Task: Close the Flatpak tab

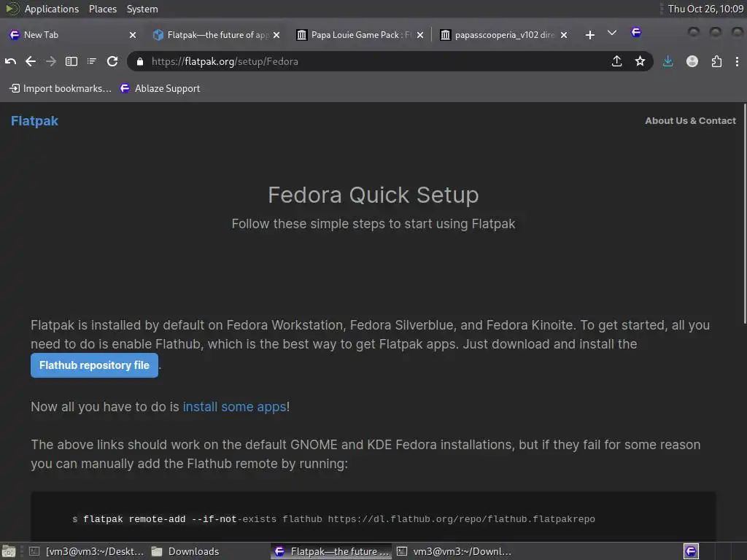Action: 276,35
